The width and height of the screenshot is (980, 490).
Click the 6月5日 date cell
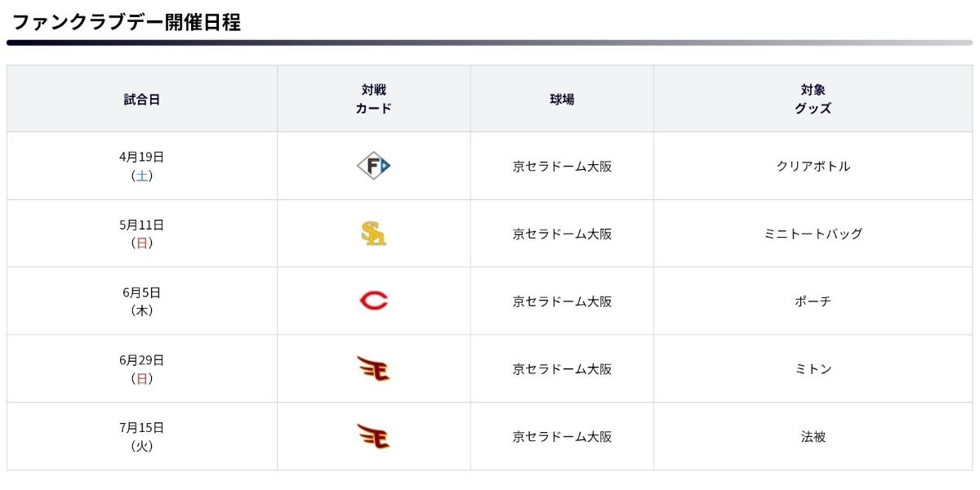(142, 301)
